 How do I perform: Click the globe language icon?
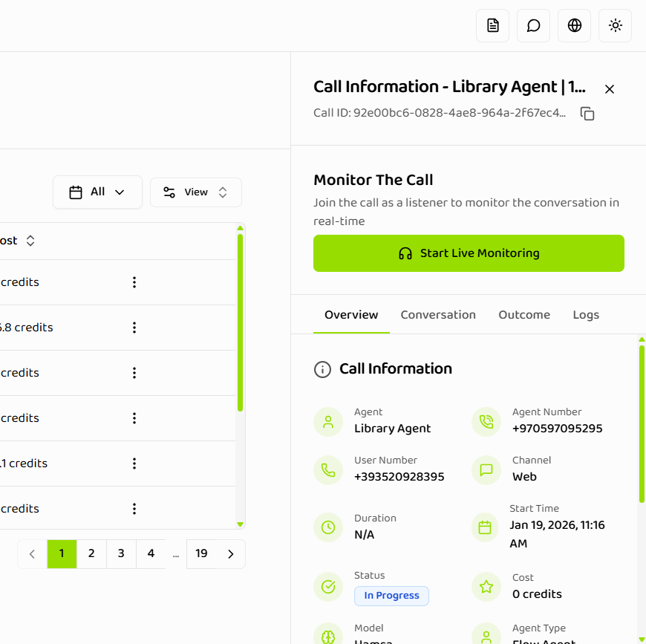[x=574, y=25]
